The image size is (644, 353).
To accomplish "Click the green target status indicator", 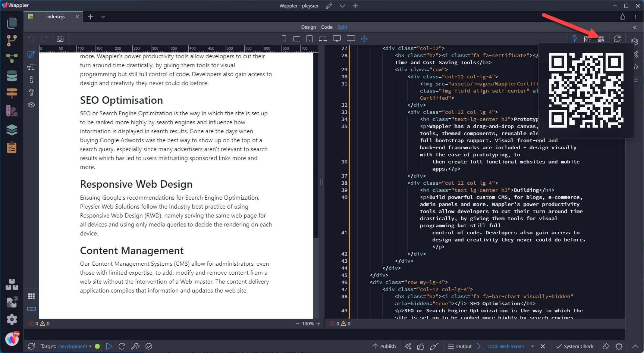I will click(x=97, y=346).
